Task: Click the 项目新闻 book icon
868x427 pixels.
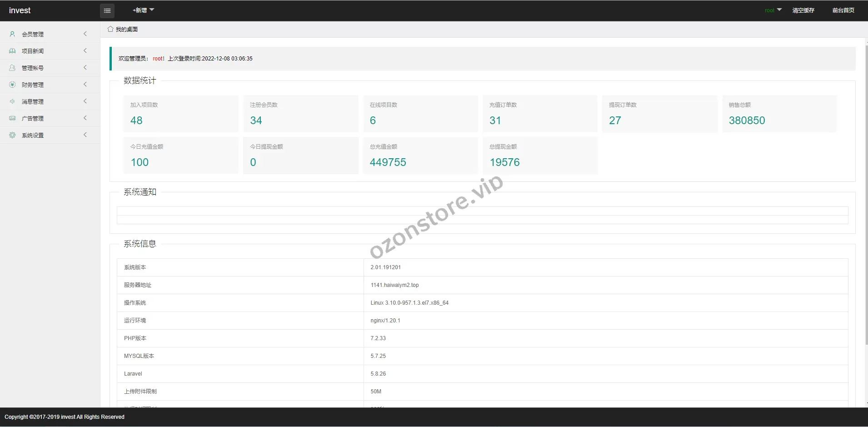Action: tap(12, 51)
